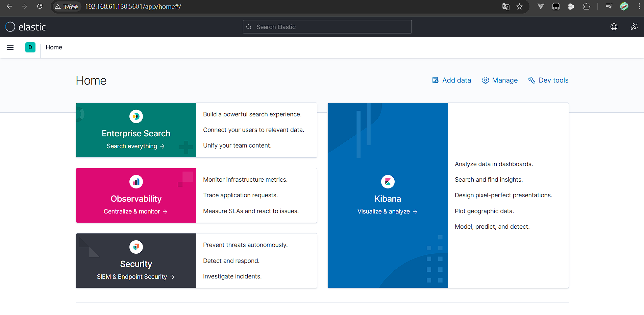Open browser extensions puzzle icon

[x=587, y=6]
